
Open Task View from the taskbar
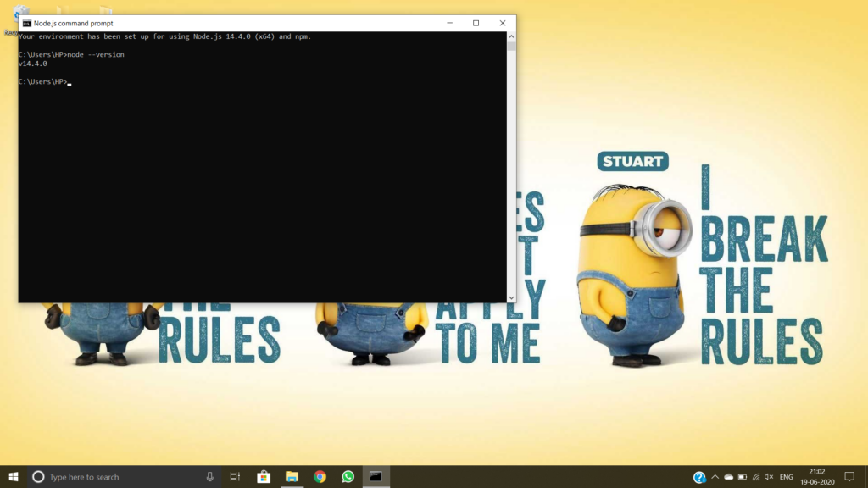[236, 476]
